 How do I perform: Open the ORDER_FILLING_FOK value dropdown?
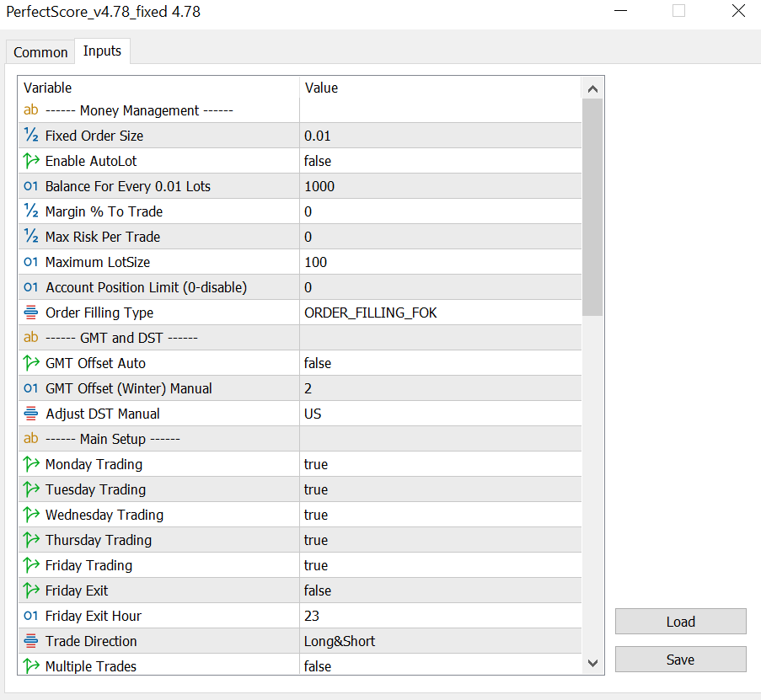pos(371,313)
